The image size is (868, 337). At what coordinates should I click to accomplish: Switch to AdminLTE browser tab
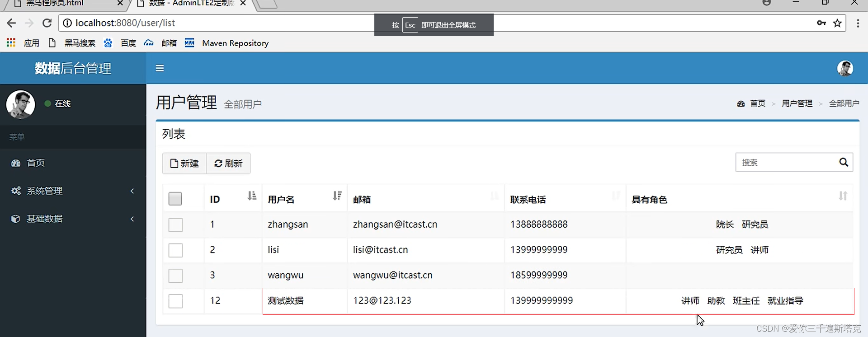click(x=192, y=4)
